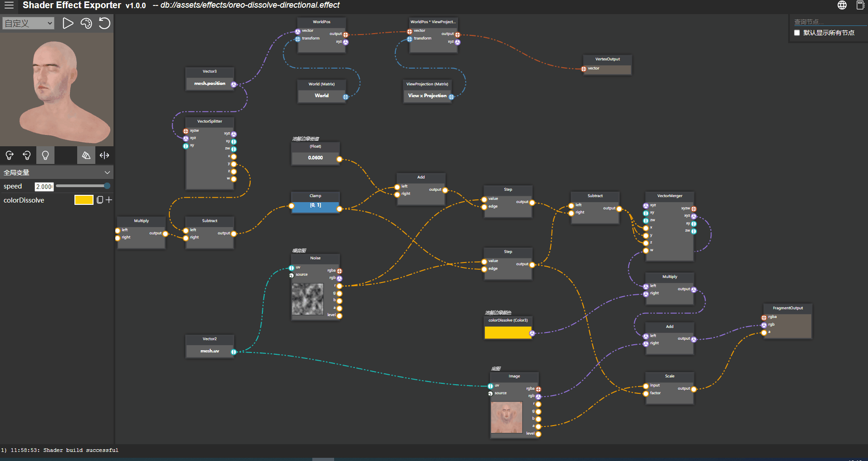
Task: Click the mesh.position Vector3 node
Action: 209,84
